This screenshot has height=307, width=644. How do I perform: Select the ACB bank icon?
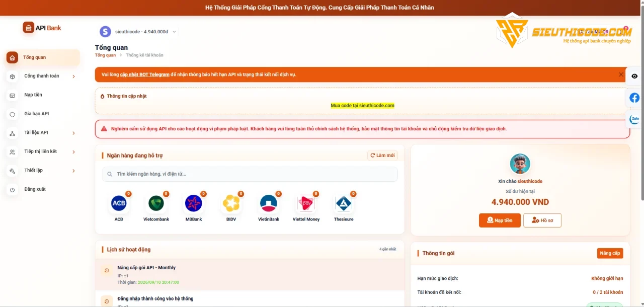119,203
